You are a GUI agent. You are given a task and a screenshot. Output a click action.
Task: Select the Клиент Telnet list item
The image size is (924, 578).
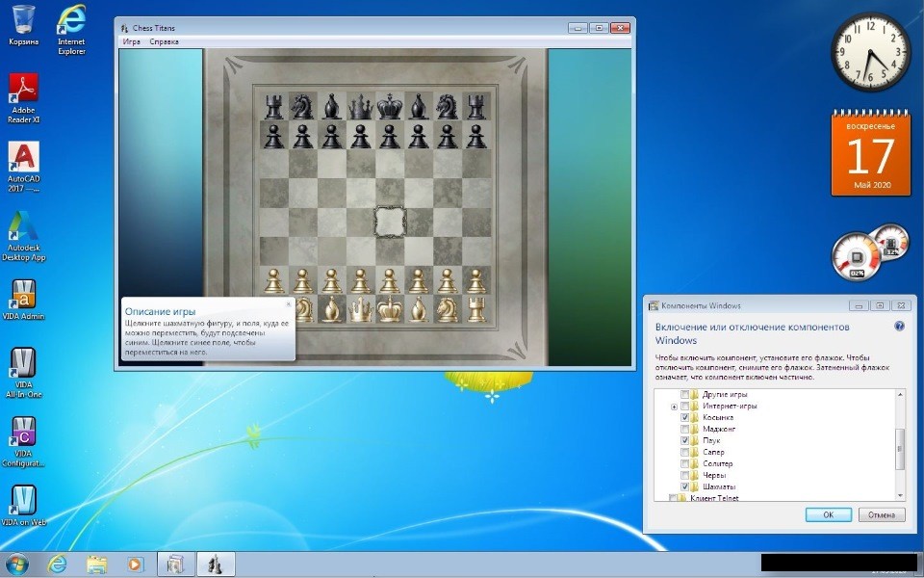click(x=714, y=498)
